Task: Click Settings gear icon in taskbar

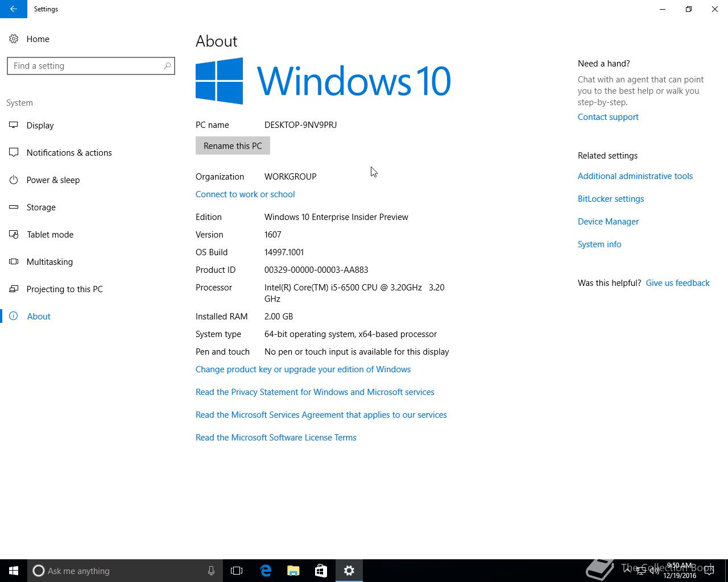Action: pyautogui.click(x=349, y=571)
